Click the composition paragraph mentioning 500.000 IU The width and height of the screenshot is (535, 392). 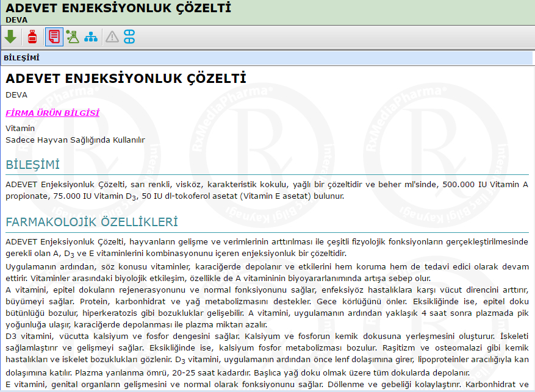pyautogui.click(x=267, y=190)
